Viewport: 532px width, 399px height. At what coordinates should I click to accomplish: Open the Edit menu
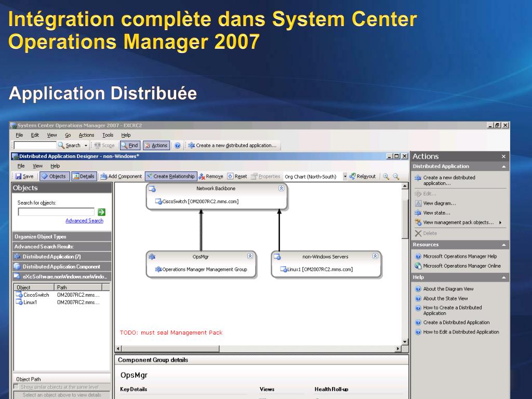(x=35, y=135)
